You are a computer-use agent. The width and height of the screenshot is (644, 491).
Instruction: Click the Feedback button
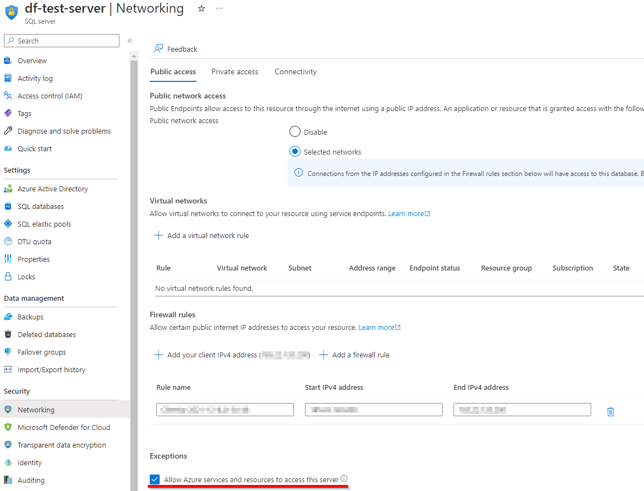(176, 49)
